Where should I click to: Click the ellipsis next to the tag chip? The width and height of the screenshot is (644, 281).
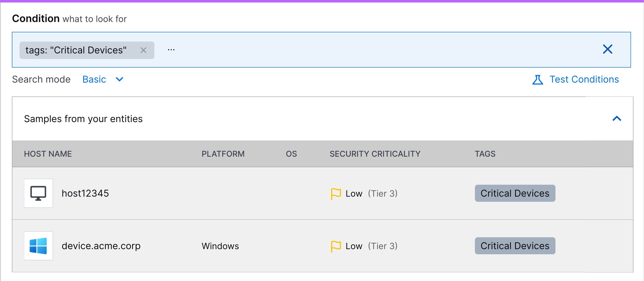click(x=171, y=50)
